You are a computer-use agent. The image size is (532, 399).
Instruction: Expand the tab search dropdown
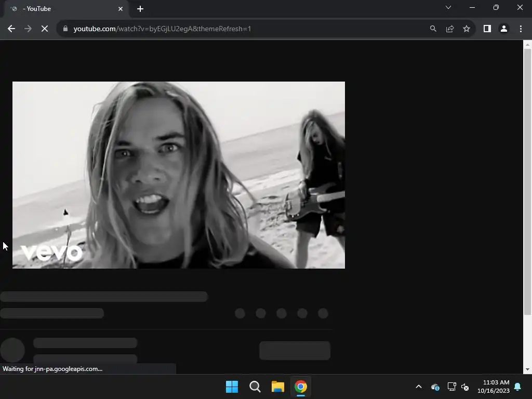pos(448,7)
